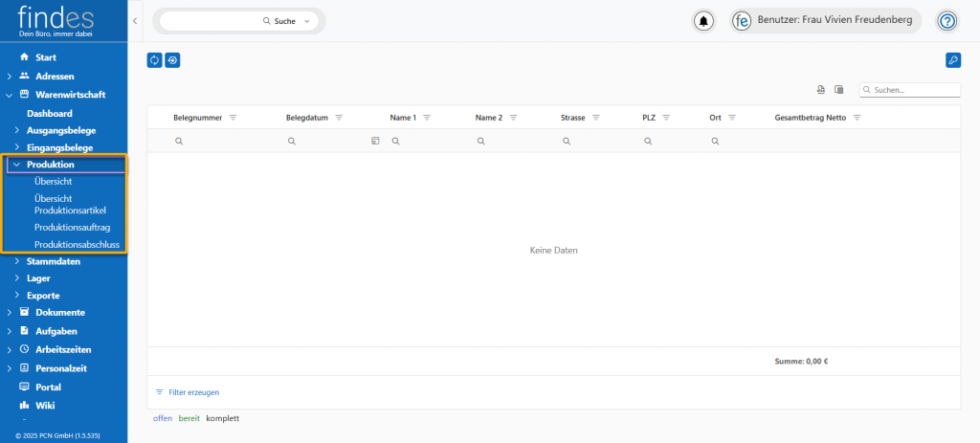Collapse the sidebar with the arrow toggle
980x443 pixels.
click(135, 21)
